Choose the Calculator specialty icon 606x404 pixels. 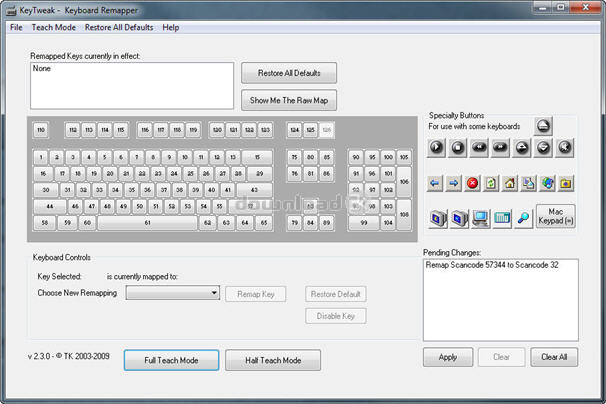click(502, 217)
